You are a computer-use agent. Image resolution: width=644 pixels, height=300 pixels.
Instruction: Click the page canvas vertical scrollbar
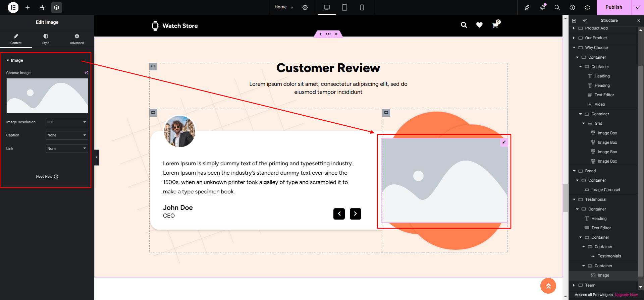pyautogui.click(x=566, y=198)
